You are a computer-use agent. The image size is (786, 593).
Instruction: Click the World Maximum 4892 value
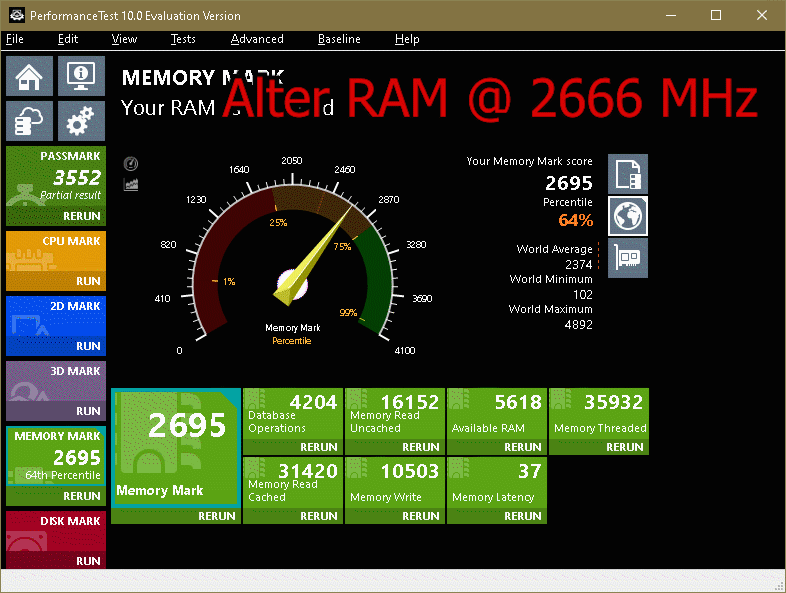coord(578,324)
